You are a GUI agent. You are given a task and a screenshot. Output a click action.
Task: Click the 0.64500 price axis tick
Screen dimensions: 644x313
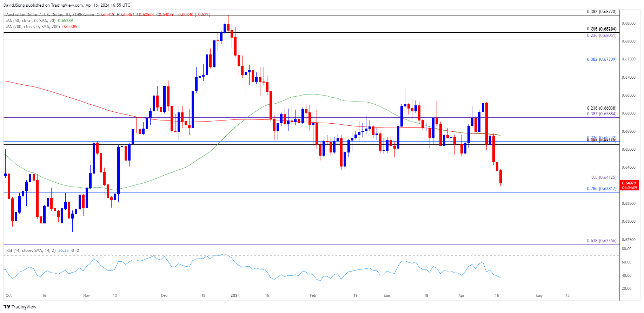(x=629, y=168)
